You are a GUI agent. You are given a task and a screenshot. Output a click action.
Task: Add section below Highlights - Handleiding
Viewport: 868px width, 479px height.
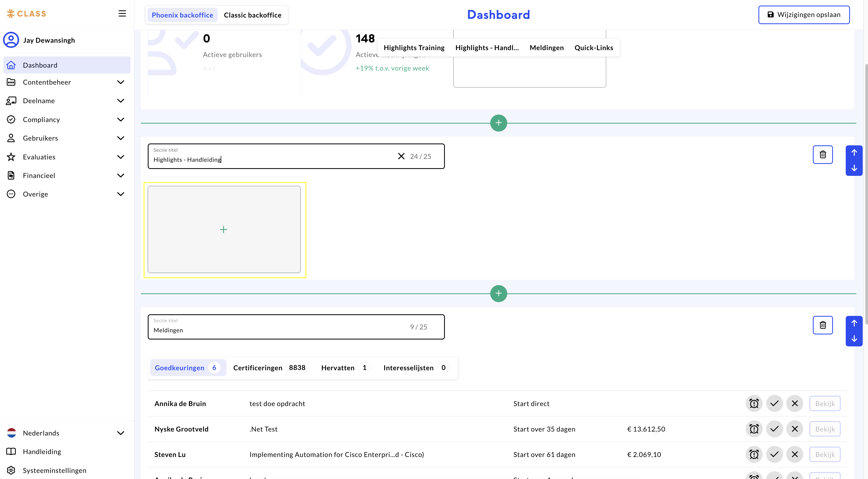click(x=498, y=293)
